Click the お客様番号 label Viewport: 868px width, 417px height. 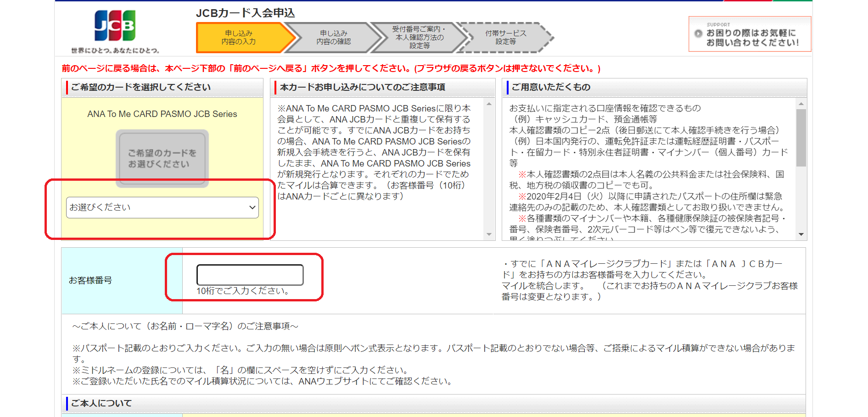click(x=90, y=280)
